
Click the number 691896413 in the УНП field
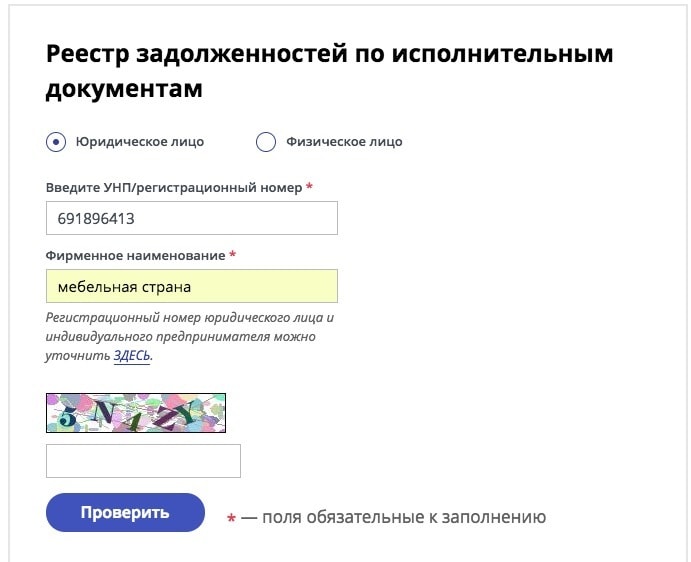[96, 218]
